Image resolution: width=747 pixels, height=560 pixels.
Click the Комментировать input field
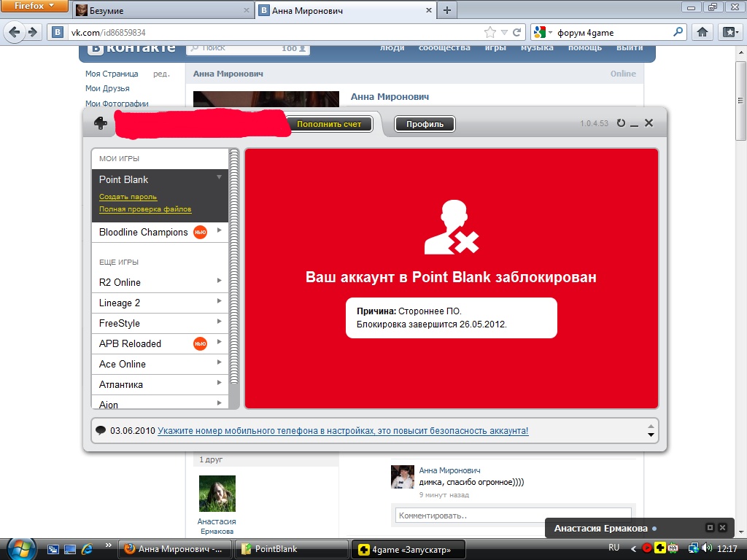click(x=513, y=516)
